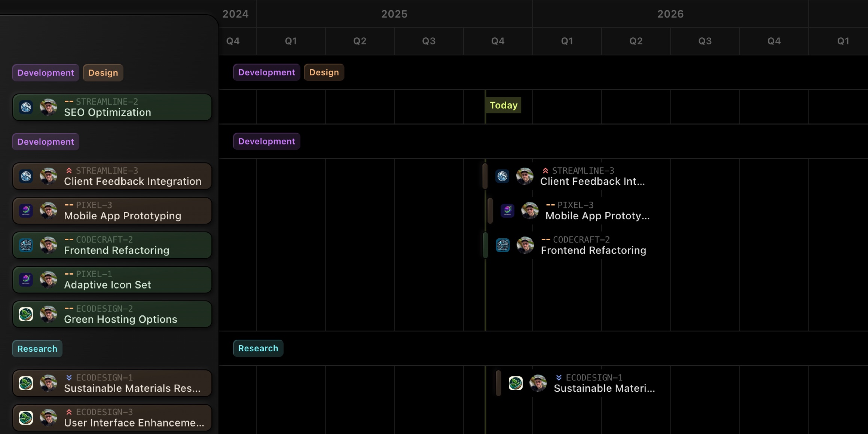Select the EcoDesign leaf icon on Green Hosting Options
This screenshot has width=868, height=434.
[x=26, y=314]
